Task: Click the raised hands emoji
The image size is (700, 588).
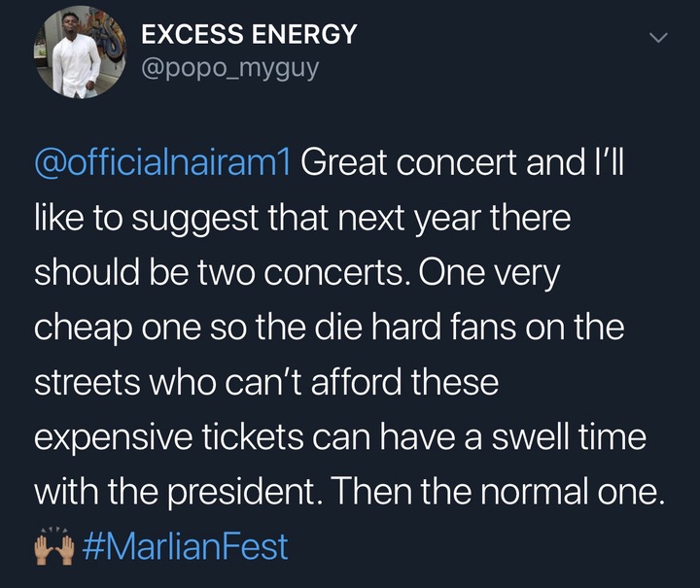Action: pyautogui.click(x=54, y=546)
